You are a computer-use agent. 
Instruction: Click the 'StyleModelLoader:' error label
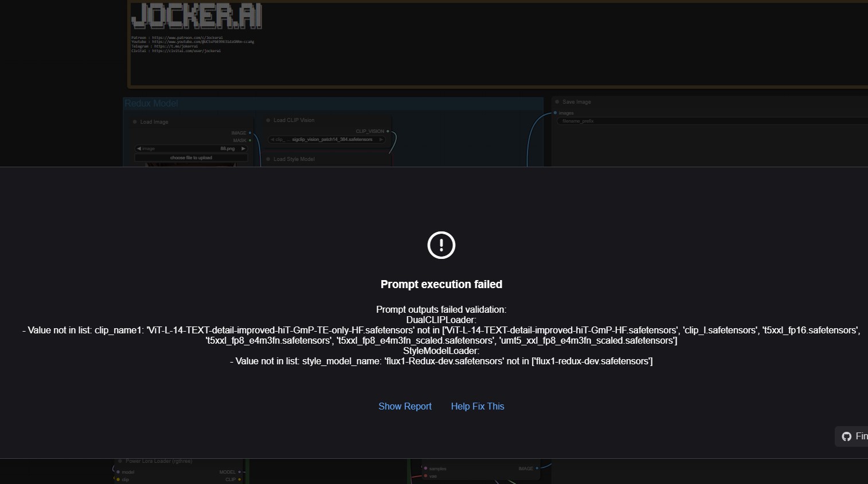point(441,351)
